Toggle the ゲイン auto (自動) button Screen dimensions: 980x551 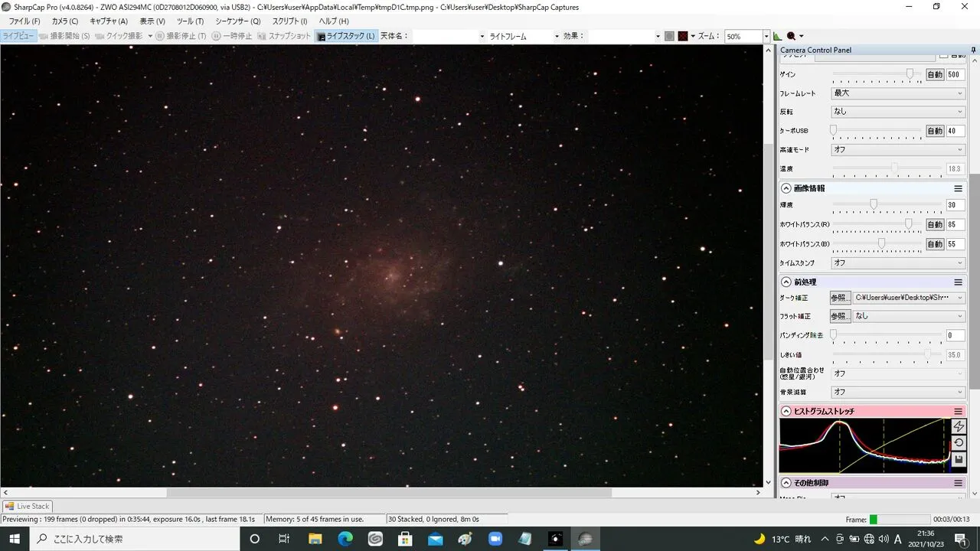pos(935,75)
